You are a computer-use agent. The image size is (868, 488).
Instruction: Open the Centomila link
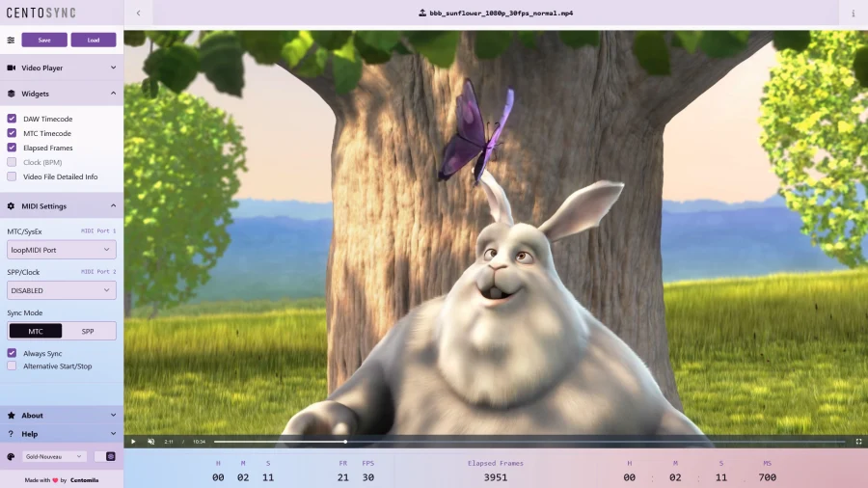click(x=84, y=480)
